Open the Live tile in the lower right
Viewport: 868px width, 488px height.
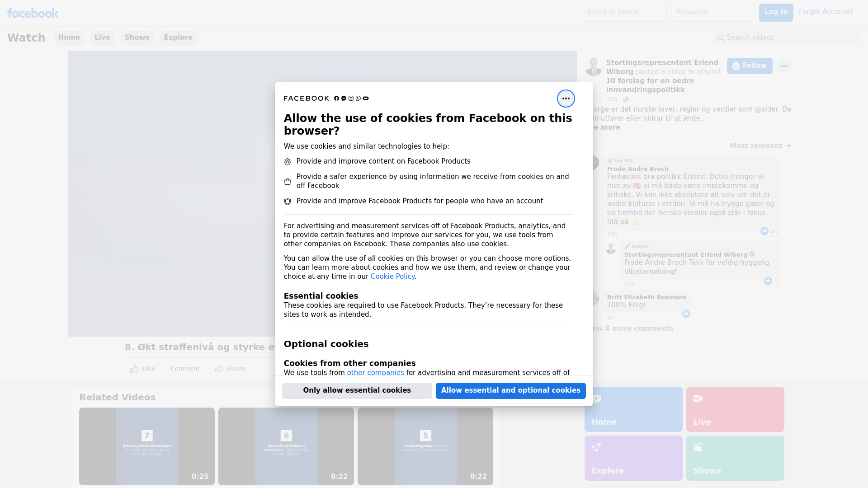735,409
